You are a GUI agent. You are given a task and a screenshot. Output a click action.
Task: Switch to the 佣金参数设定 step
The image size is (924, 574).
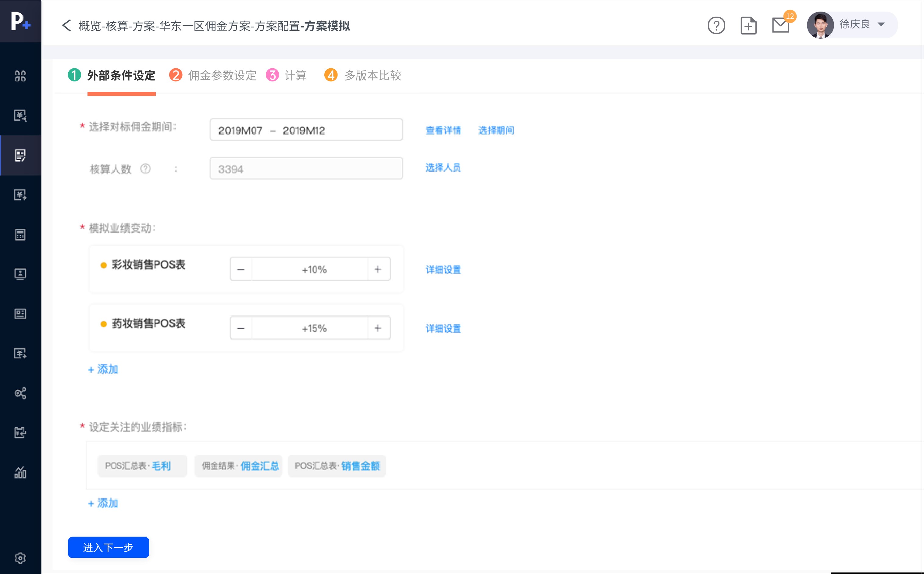click(221, 76)
